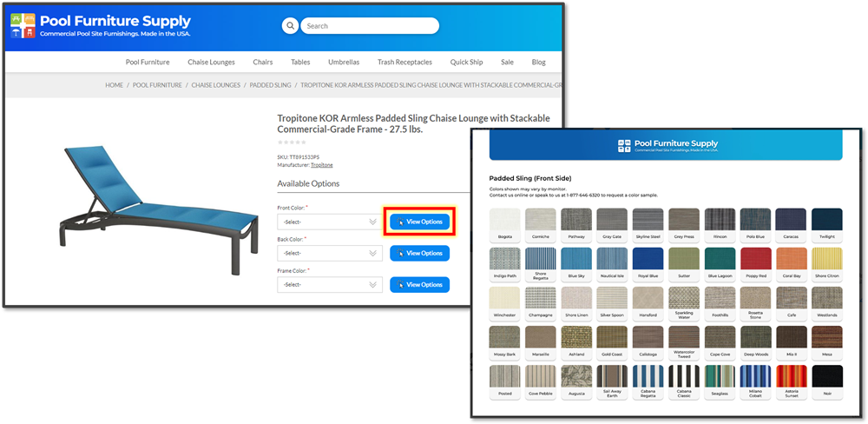Select the Blue Sky color swatch
The width and height of the screenshot is (868, 424).
click(x=576, y=264)
